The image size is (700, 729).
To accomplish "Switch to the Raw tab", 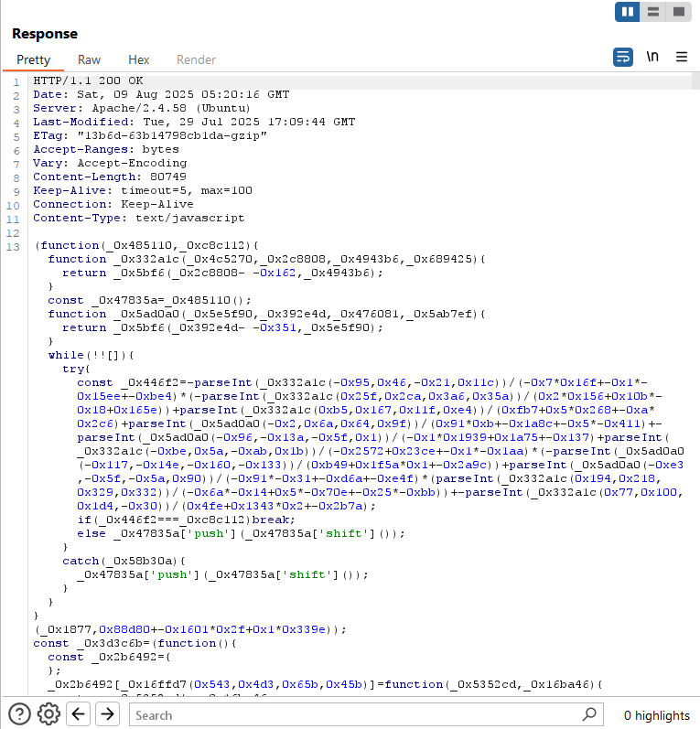I will tap(89, 59).
